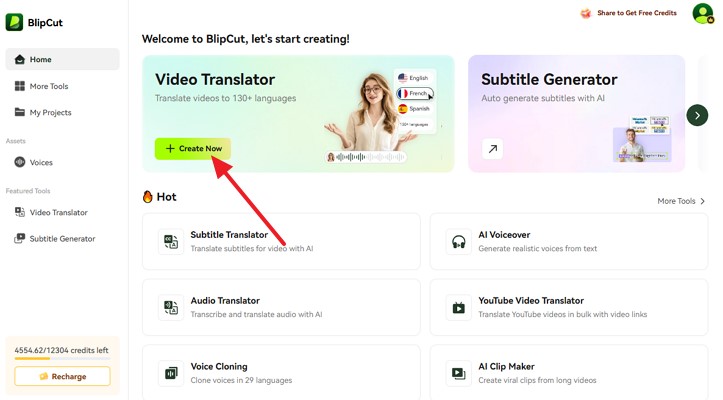Click the YouTube Video Translator icon
This screenshot has height=400, width=723.
pyautogui.click(x=458, y=307)
